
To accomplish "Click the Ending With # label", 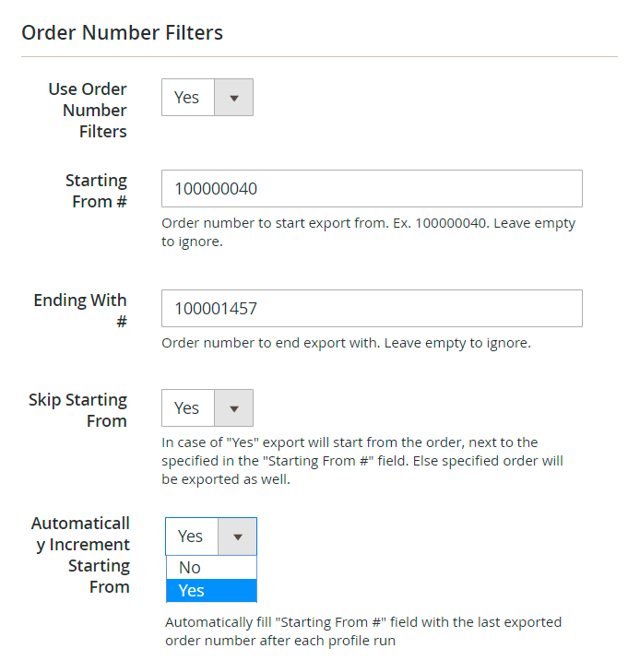I will point(80,311).
